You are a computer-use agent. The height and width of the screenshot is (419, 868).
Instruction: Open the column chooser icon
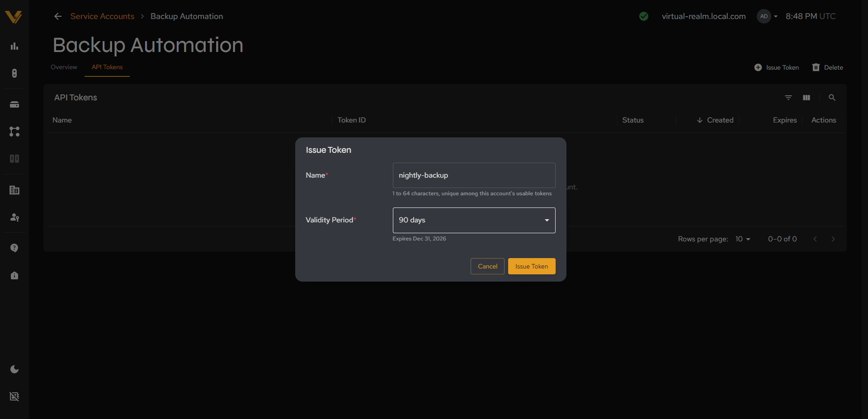[x=807, y=98]
